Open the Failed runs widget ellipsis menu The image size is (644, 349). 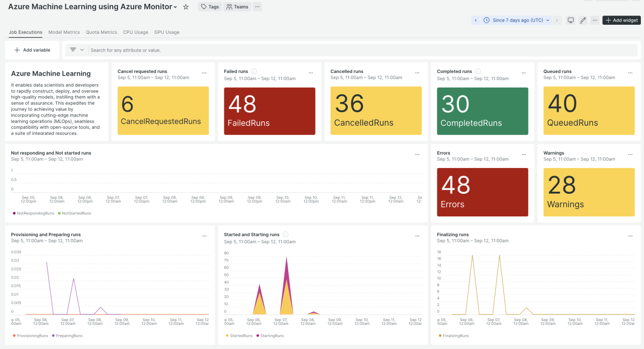311,72
